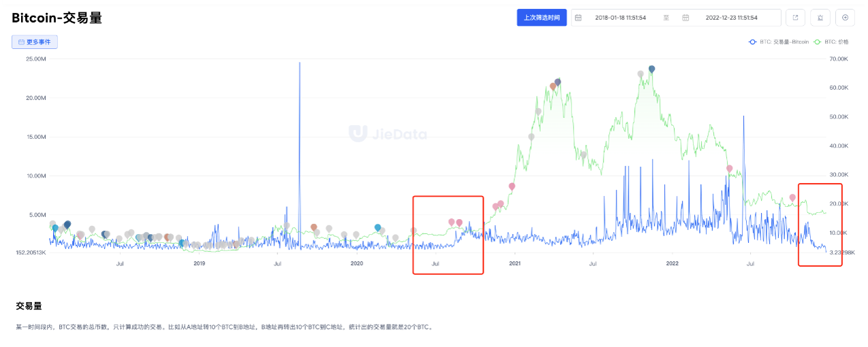Click the left pink marker after Jul 2020
This screenshot has height=347, width=868.
[x=452, y=222]
